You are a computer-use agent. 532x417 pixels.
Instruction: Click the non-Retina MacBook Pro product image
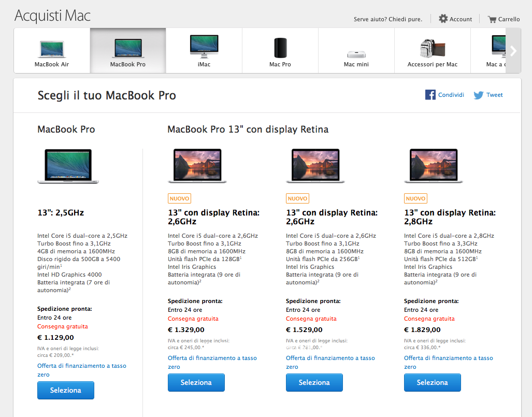[68, 166]
